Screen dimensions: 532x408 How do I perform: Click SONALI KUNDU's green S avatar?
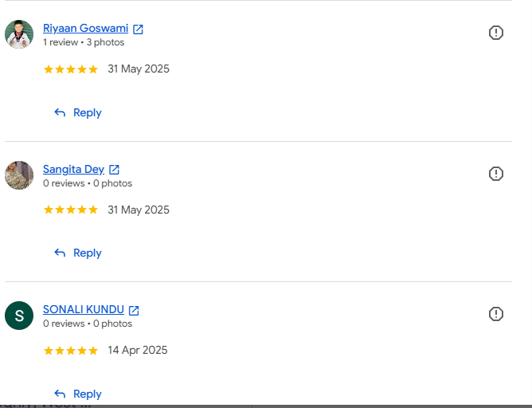tap(19, 316)
